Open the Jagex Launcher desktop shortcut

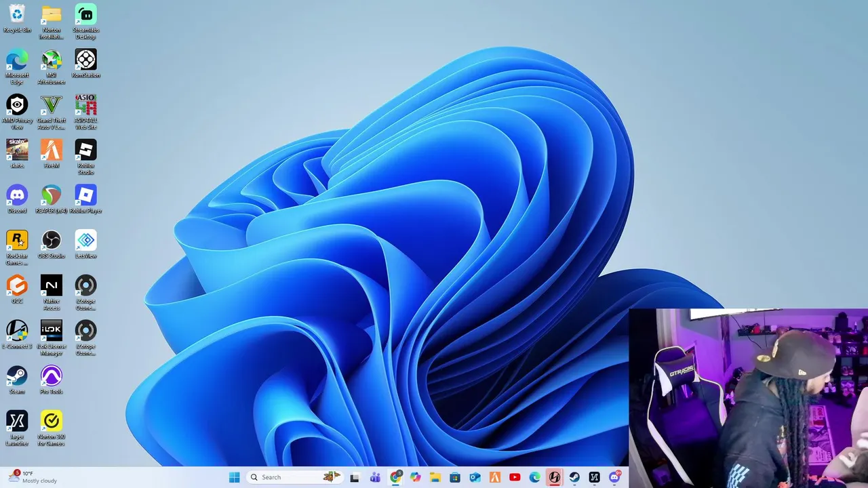pyautogui.click(x=17, y=428)
